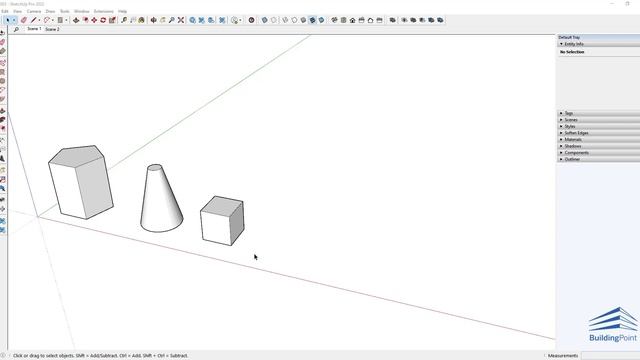Select the Zoom magnifier tool
This screenshot has height=360, width=640.
pos(171,20)
